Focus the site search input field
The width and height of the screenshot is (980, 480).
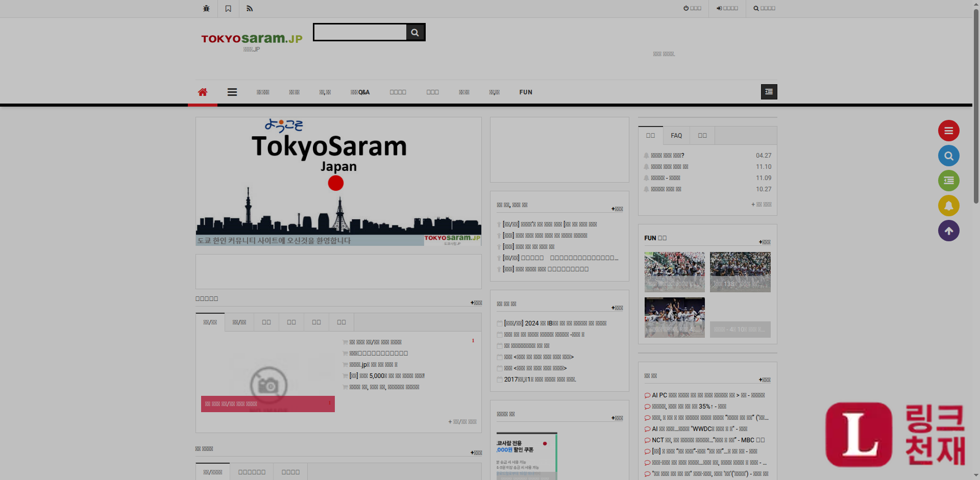pyautogui.click(x=360, y=33)
